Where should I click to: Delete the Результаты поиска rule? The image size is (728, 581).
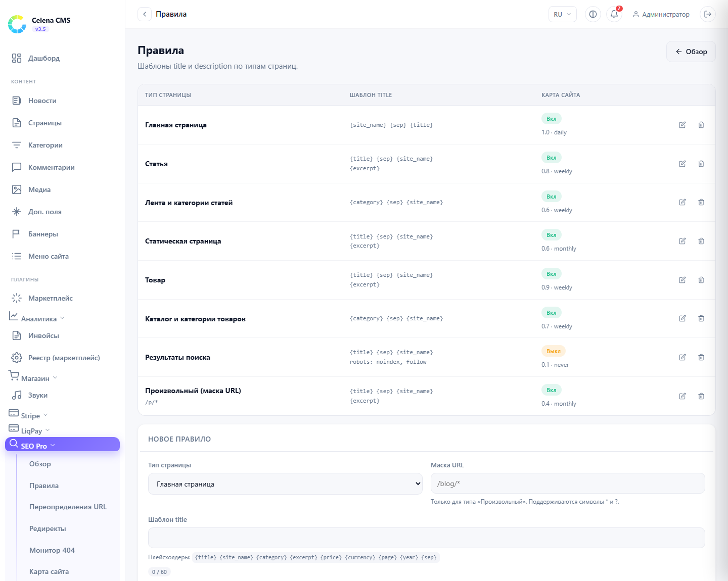[x=701, y=357]
